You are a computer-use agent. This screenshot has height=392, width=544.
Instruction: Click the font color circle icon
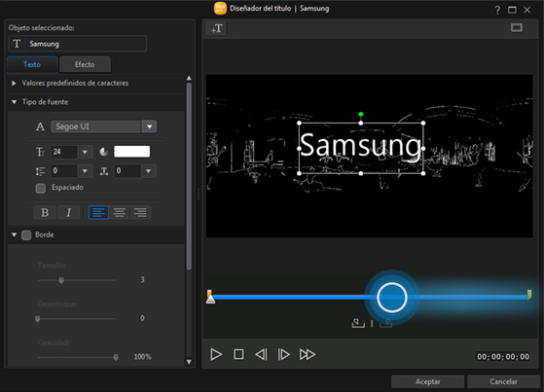104,152
